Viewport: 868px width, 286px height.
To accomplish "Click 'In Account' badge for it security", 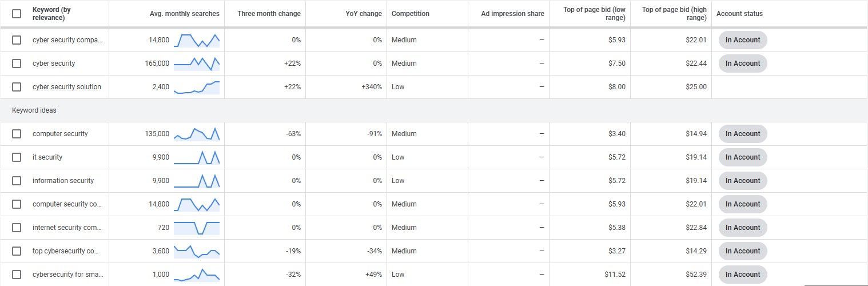I will [743, 157].
